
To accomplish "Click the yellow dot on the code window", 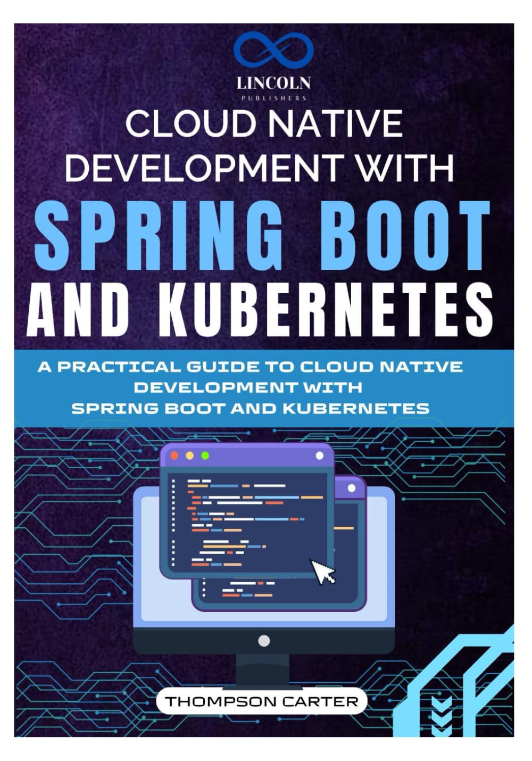I will (x=189, y=456).
